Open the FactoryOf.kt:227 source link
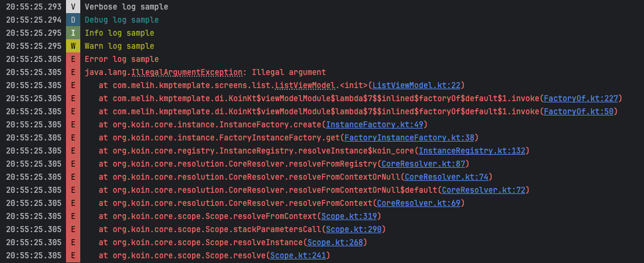The height and width of the screenshot is (263, 644). pyautogui.click(x=582, y=99)
